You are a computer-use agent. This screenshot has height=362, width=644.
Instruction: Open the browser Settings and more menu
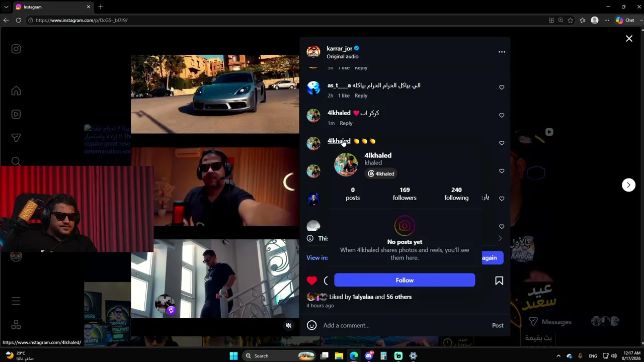pos(607,20)
